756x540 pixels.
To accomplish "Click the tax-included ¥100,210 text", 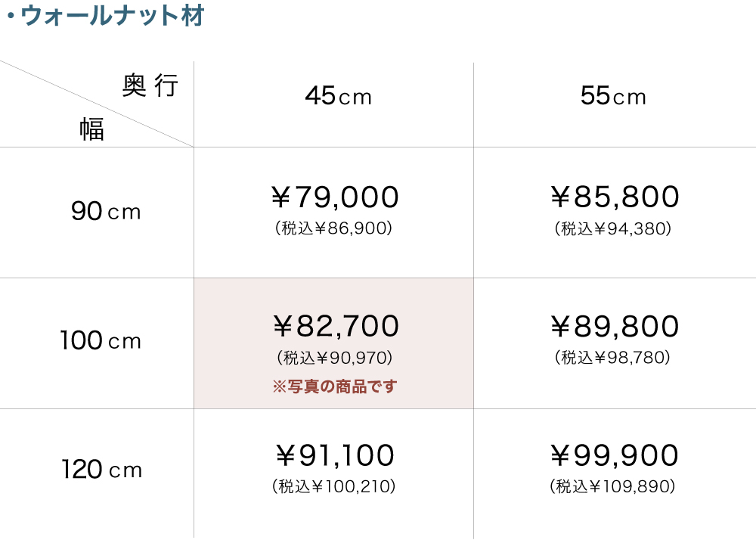I will pyautogui.click(x=334, y=487).
